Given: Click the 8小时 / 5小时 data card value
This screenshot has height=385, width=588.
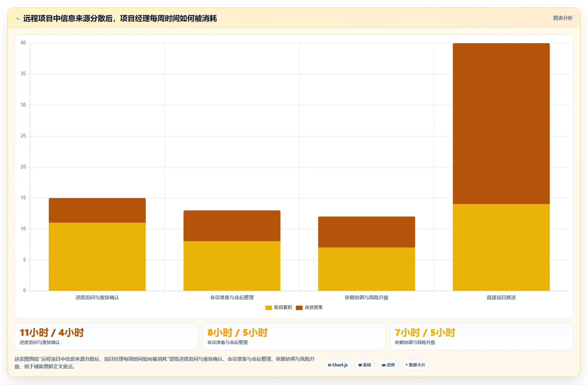Looking at the screenshot, I should point(238,332).
